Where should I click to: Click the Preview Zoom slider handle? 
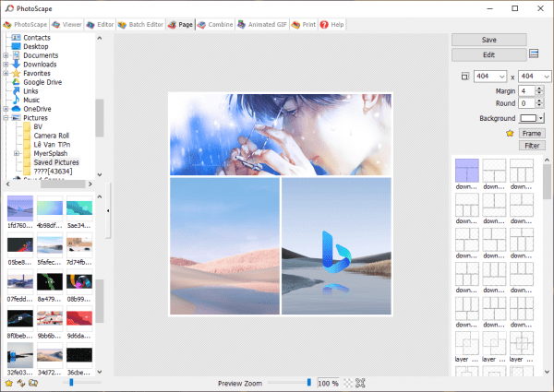pyautogui.click(x=309, y=383)
